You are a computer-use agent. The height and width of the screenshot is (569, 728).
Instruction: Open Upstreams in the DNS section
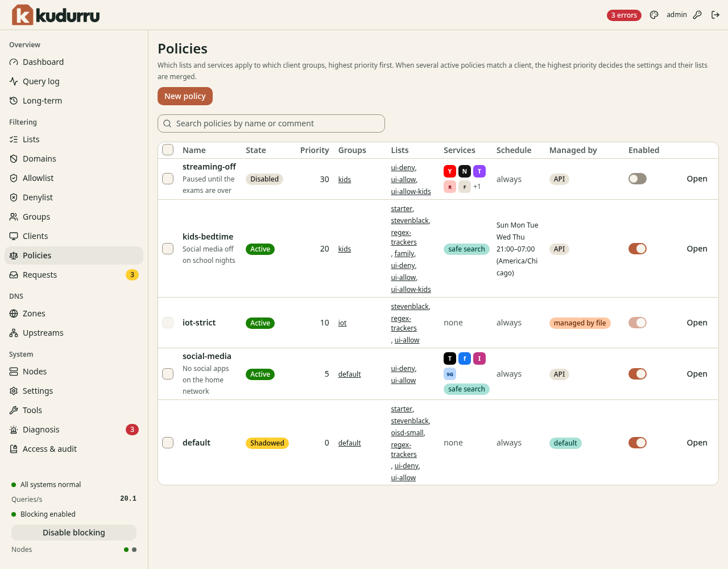point(74,333)
